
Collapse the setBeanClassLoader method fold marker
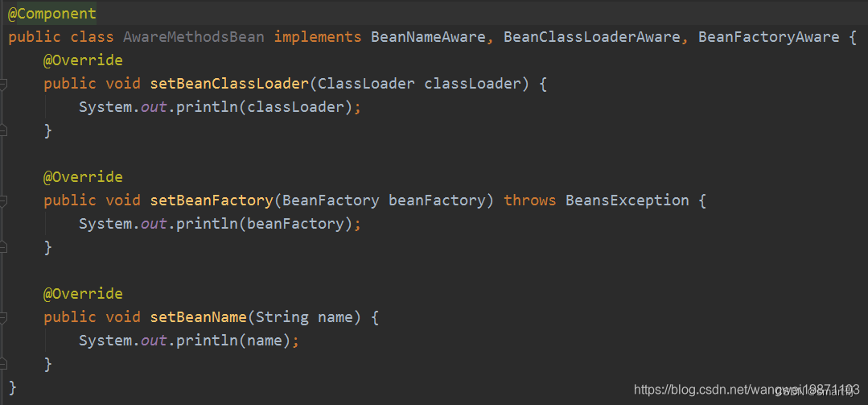pos(2,84)
